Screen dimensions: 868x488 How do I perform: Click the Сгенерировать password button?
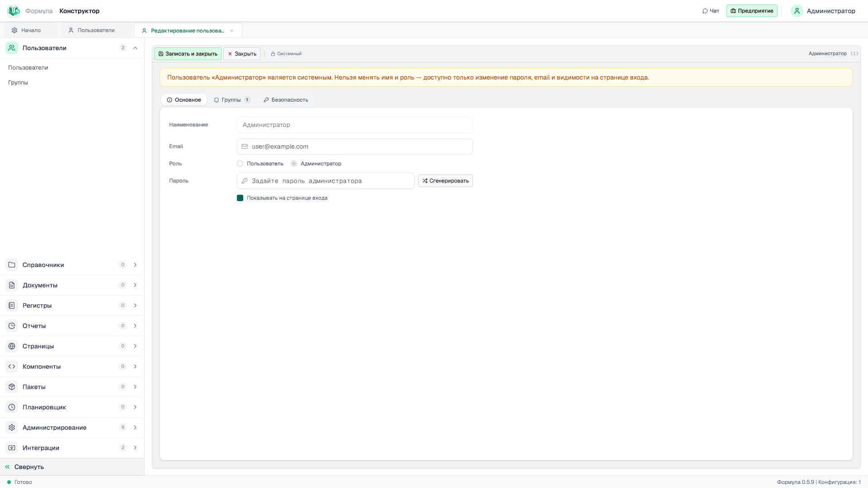coord(445,181)
